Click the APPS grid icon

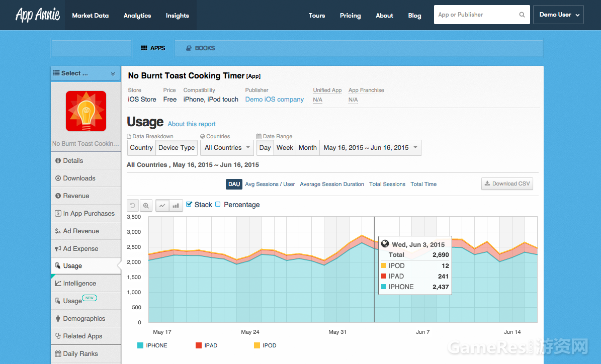(x=144, y=48)
